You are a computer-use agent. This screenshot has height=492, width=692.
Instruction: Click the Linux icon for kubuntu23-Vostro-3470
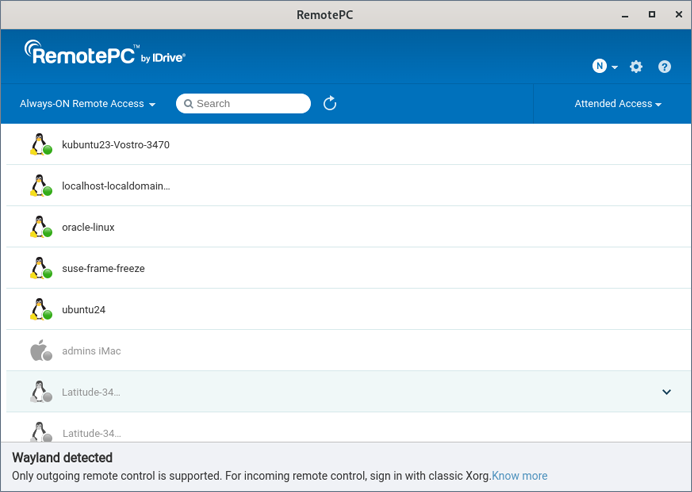tap(40, 145)
